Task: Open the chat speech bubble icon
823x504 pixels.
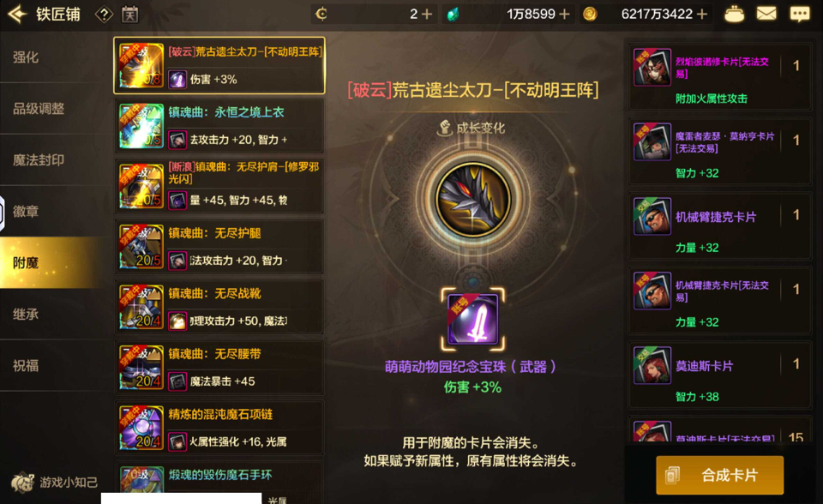Action: click(799, 15)
